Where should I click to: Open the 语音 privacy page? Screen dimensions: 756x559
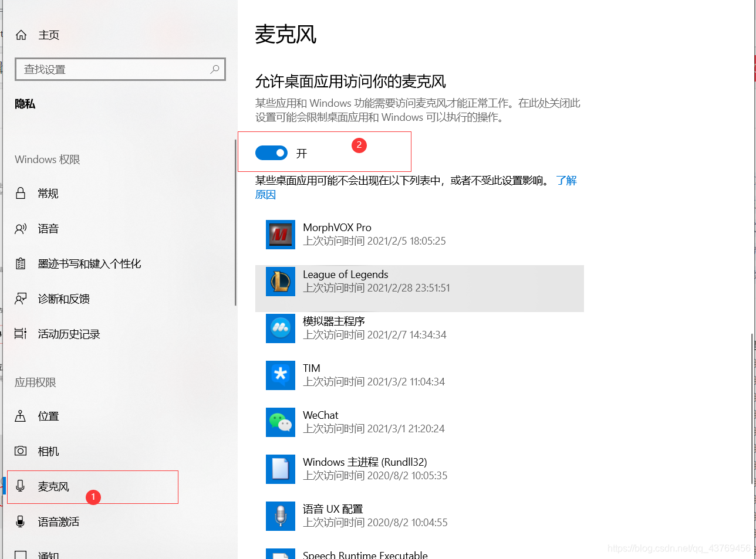(x=48, y=229)
